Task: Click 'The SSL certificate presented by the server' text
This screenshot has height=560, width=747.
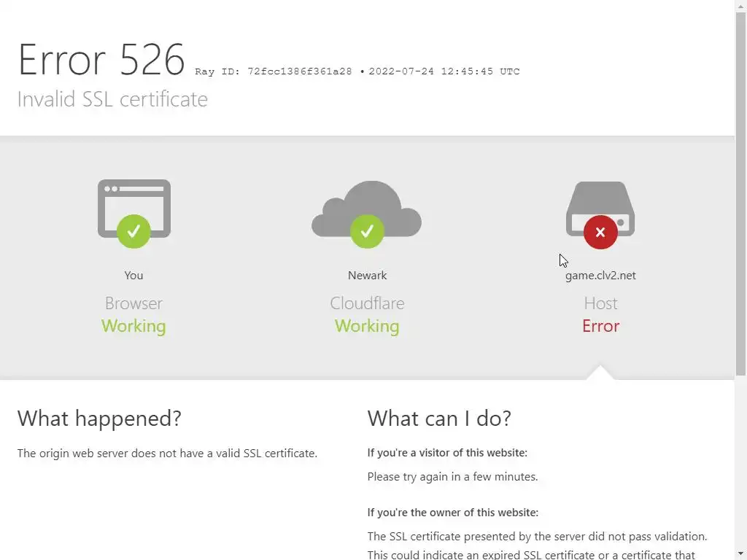Action: (x=538, y=537)
